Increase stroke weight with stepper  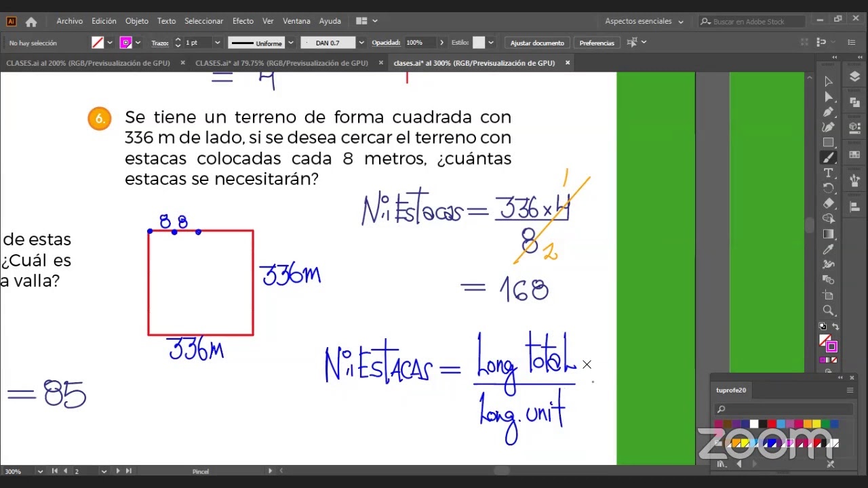click(x=178, y=40)
